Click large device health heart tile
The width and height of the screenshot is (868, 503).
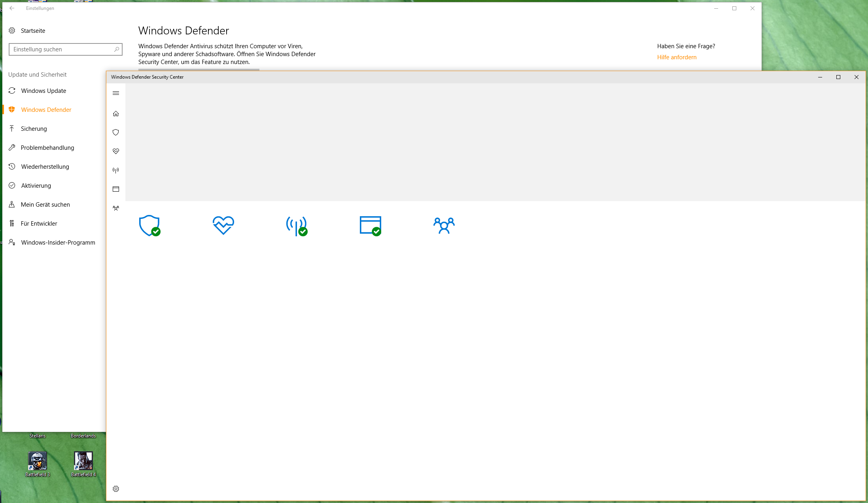[223, 225]
